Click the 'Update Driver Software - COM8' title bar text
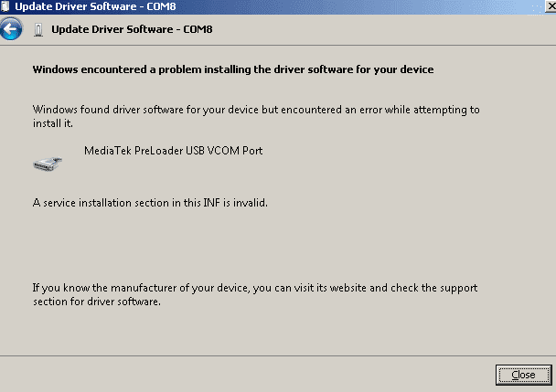Viewport: 556px width, 392px height. (95, 6)
